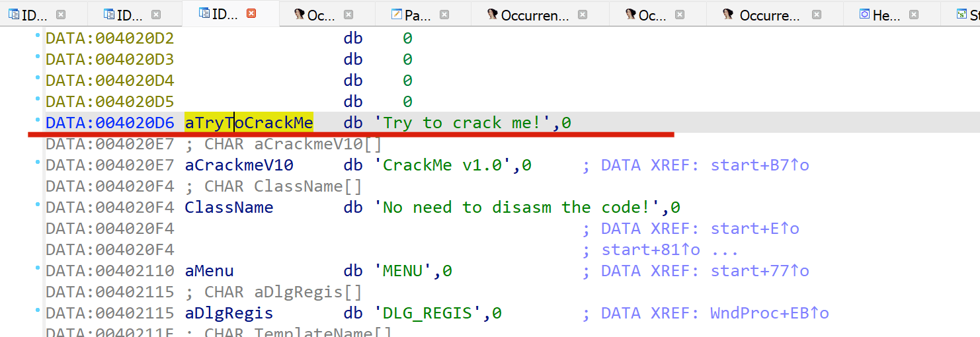Click the margin dot at address 004020E7

pyautogui.click(x=38, y=165)
